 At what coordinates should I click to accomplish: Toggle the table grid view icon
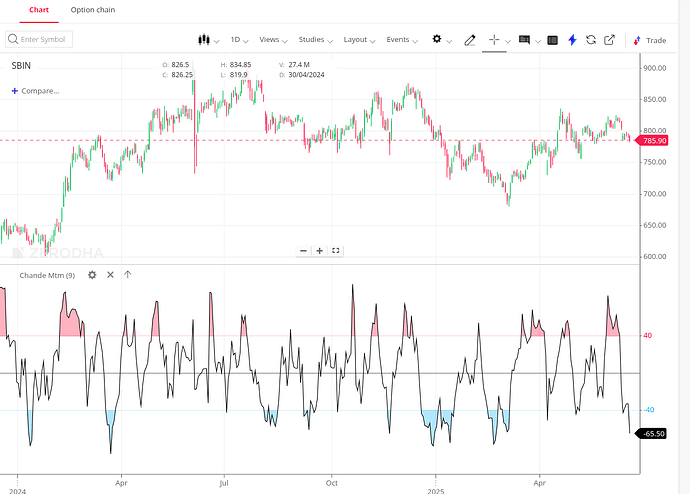[x=552, y=40]
